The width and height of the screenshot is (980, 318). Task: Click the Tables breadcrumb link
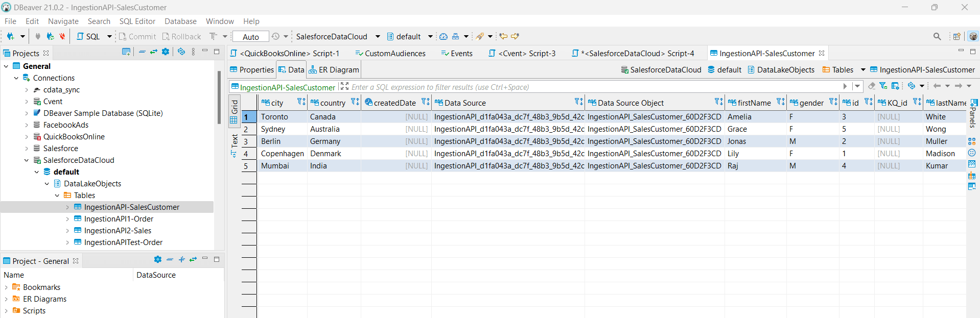pyautogui.click(x=842, y=70)
